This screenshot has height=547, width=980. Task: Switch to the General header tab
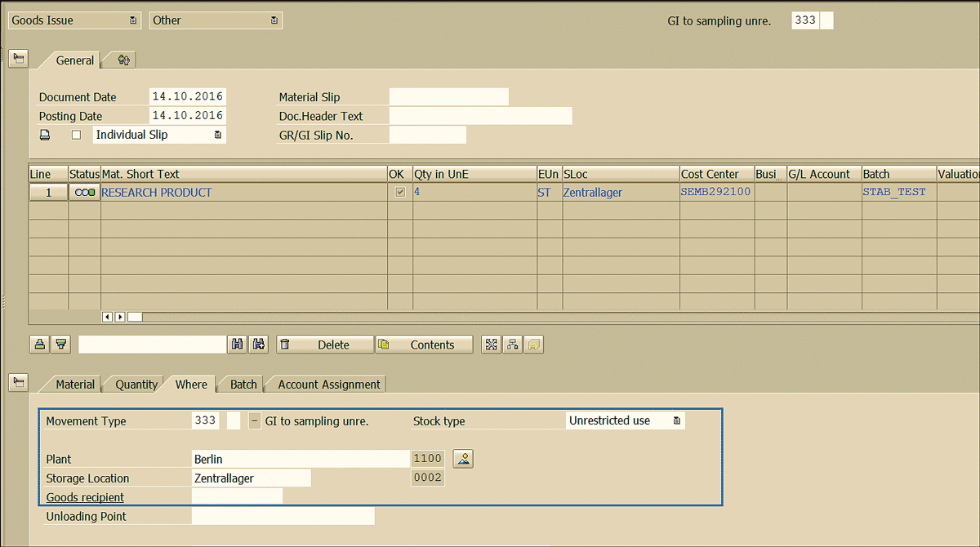pos(74,60)
